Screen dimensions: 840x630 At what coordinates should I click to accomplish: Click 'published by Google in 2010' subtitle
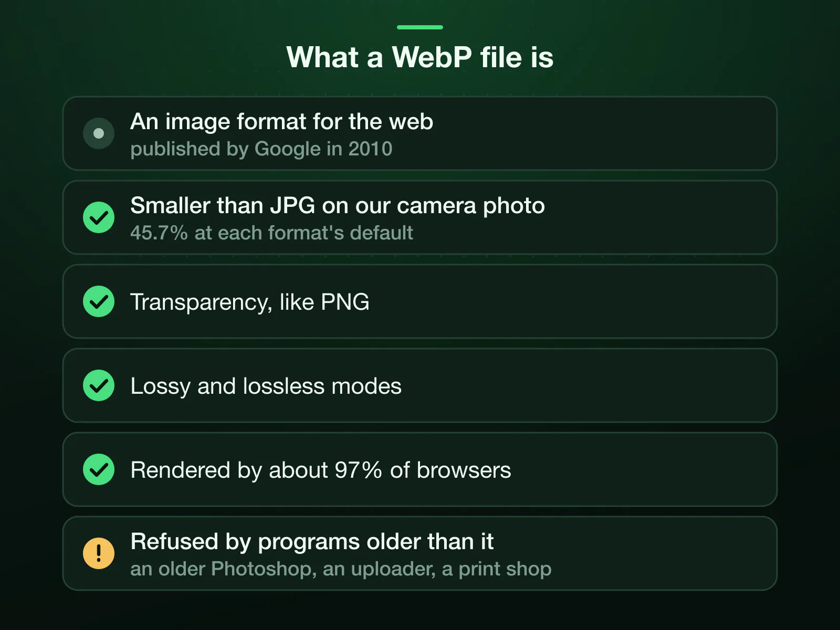click(261, 149)
